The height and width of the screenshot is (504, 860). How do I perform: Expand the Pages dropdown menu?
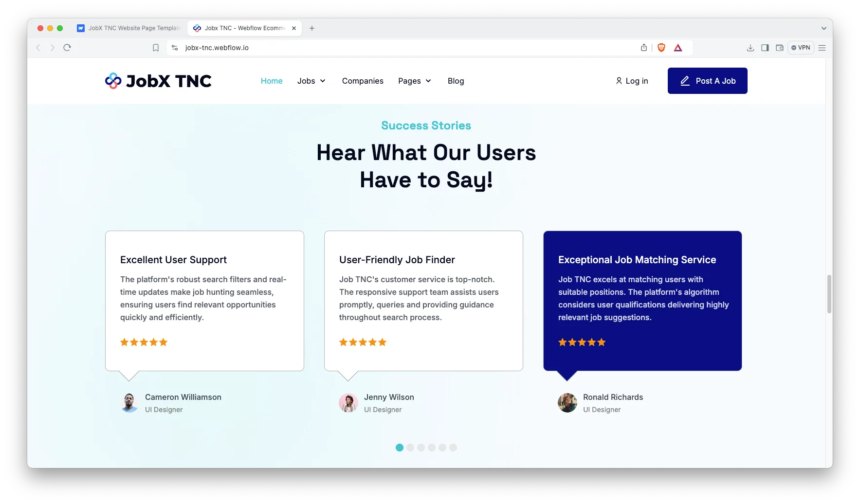(x=415, y=81)
